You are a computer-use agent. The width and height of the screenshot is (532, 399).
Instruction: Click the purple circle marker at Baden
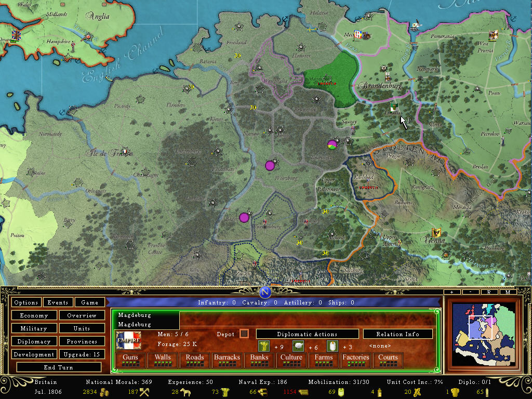click(244, 218)
